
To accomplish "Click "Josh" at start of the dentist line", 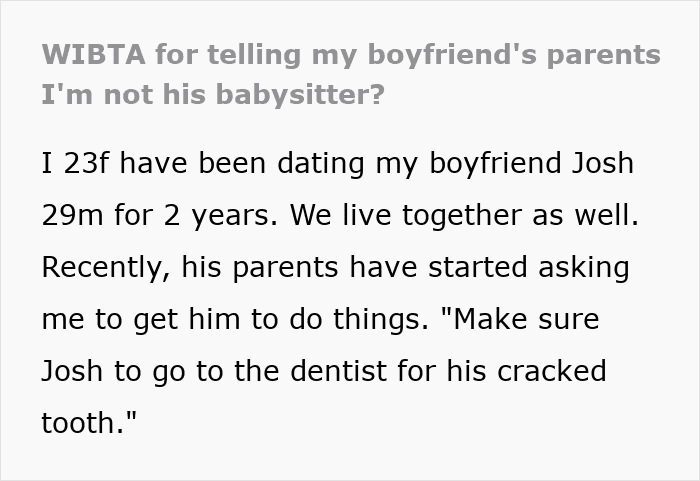I will click(x=72, y=371).
